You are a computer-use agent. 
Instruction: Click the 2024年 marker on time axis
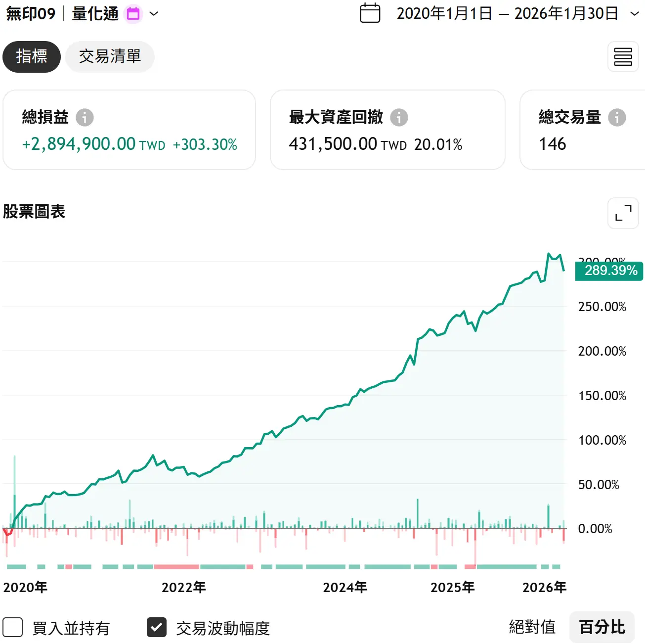pyautogui.click(x=345, y=587)
